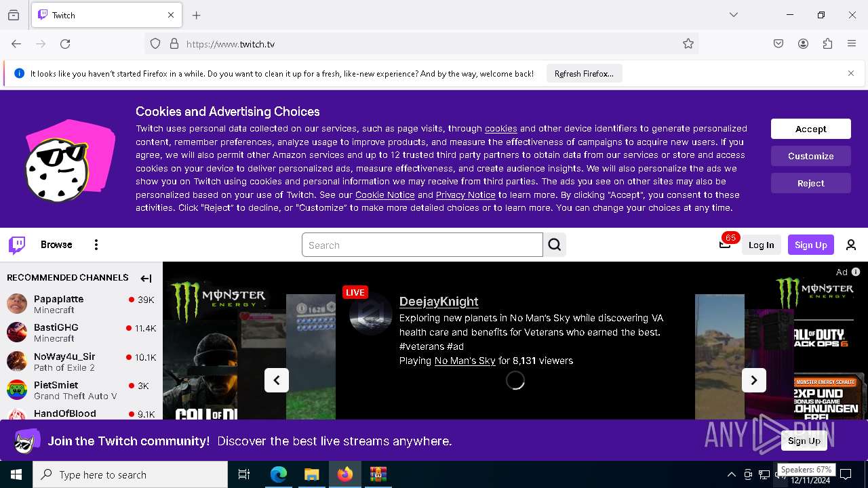
Task: Open Firefox account icon
Action: [x=803, y=44]
